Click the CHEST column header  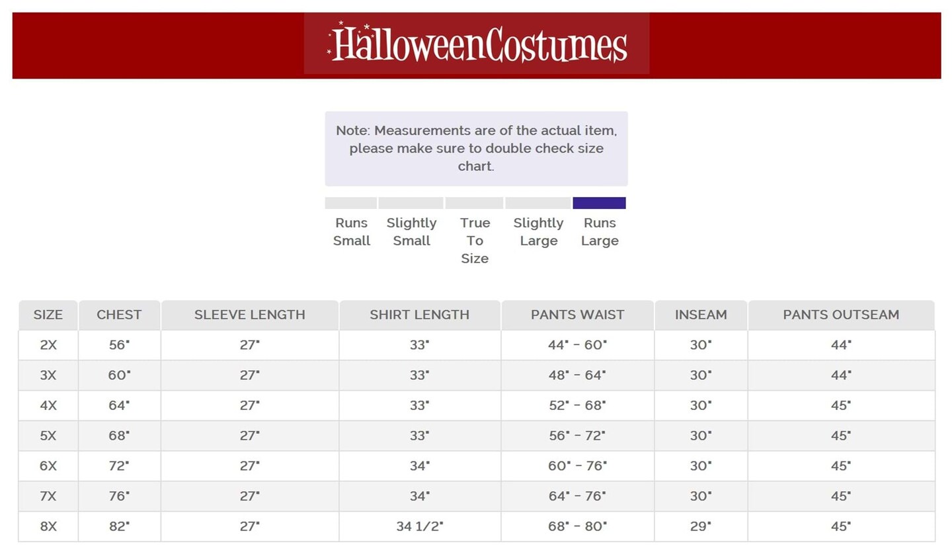click(x=119, y=315)
